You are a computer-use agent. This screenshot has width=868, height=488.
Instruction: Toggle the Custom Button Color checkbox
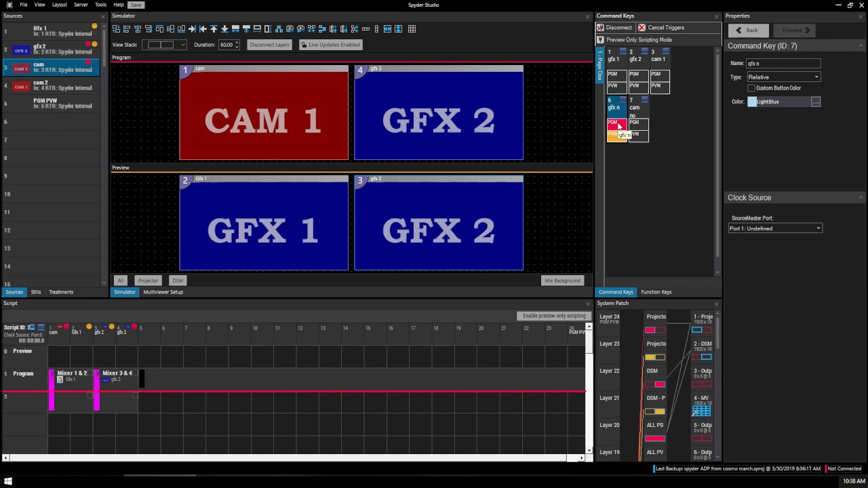(x=751, y=88)
